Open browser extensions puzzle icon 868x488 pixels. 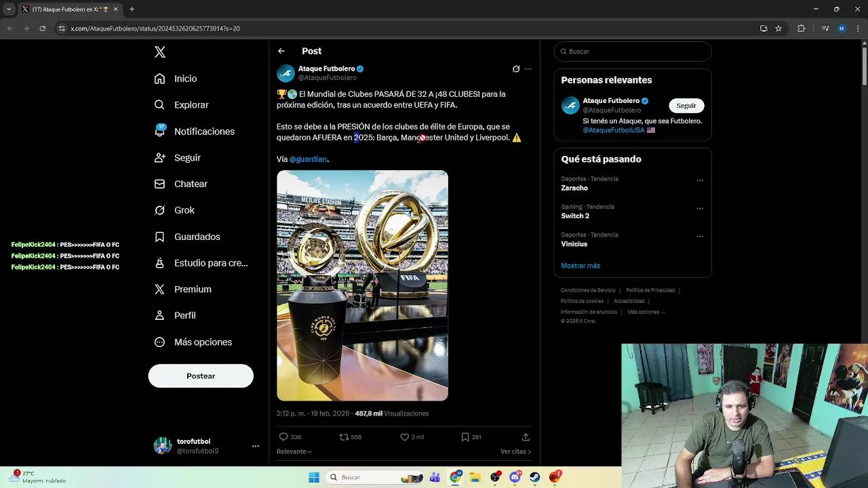pos(802,28)
